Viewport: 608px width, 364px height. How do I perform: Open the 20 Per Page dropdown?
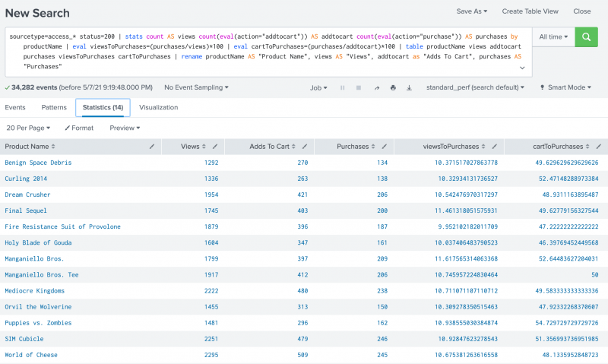pyautogui.click(x=28, y=128)
